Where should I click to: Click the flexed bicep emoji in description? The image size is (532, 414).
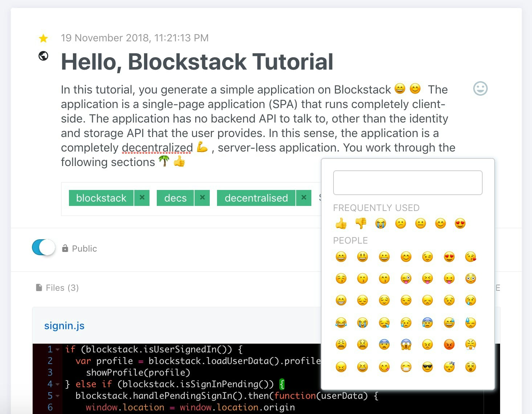(x=202, y=147)
